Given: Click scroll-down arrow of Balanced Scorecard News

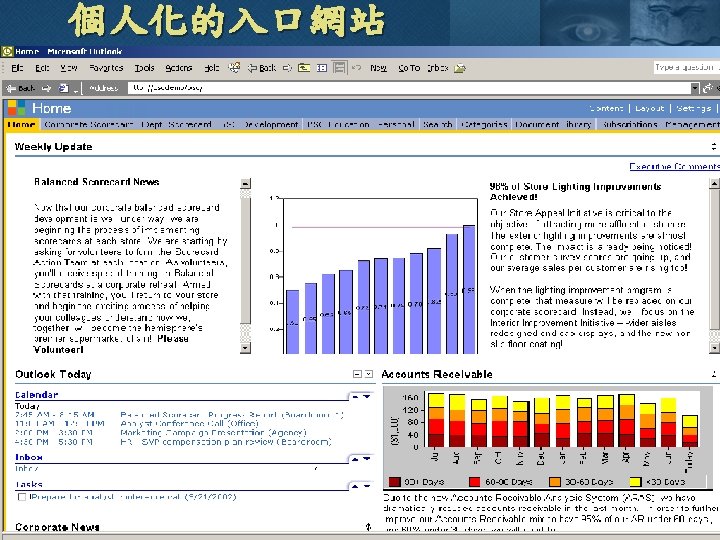Looking at the screenshot, I should coord(246,348).
